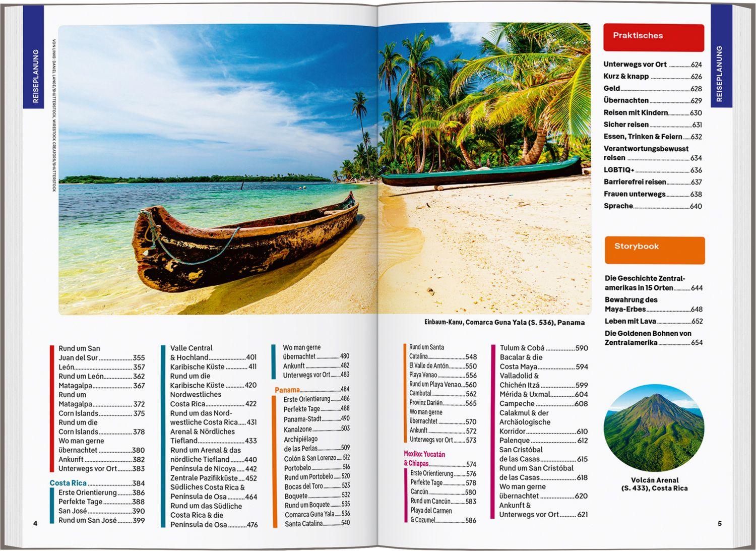Viewport: 756px width, 551px height.
Task: Open the "Panama" chapter heading
Action: click(x=287, y=389)
